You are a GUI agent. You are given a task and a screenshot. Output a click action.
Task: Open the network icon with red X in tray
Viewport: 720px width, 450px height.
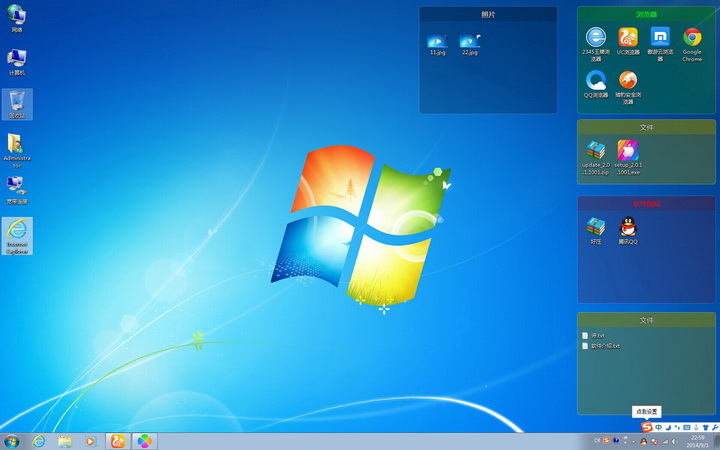(654, 442)
